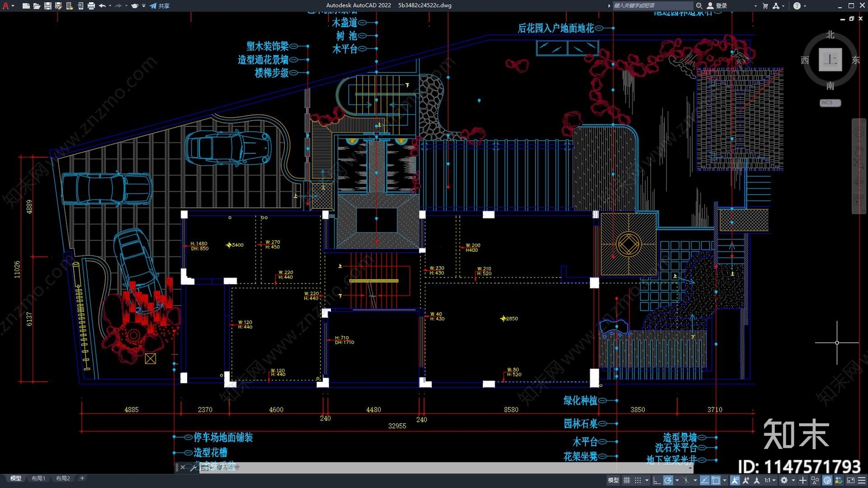Click the clean screen icon
Screen dimensions: 868x488
851,480
